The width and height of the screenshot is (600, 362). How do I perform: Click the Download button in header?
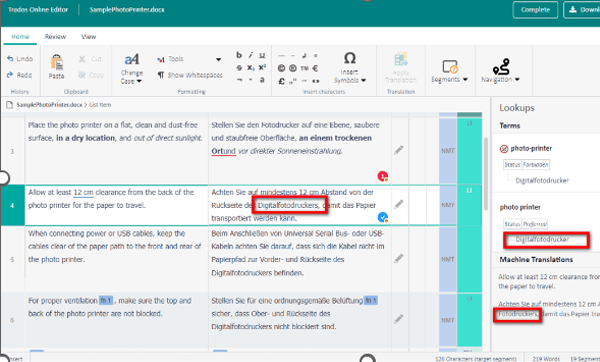(x=582, y=10)
